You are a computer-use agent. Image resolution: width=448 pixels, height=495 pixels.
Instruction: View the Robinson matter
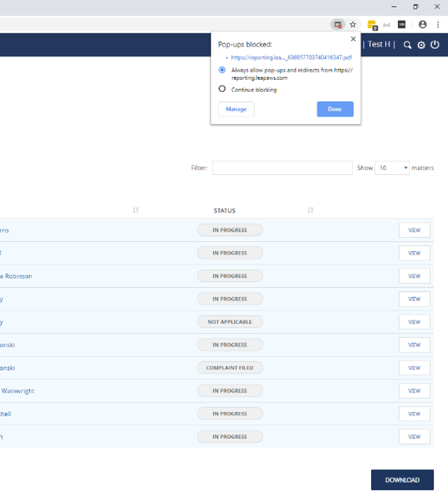pyautogui.click(x=414, y=276)
